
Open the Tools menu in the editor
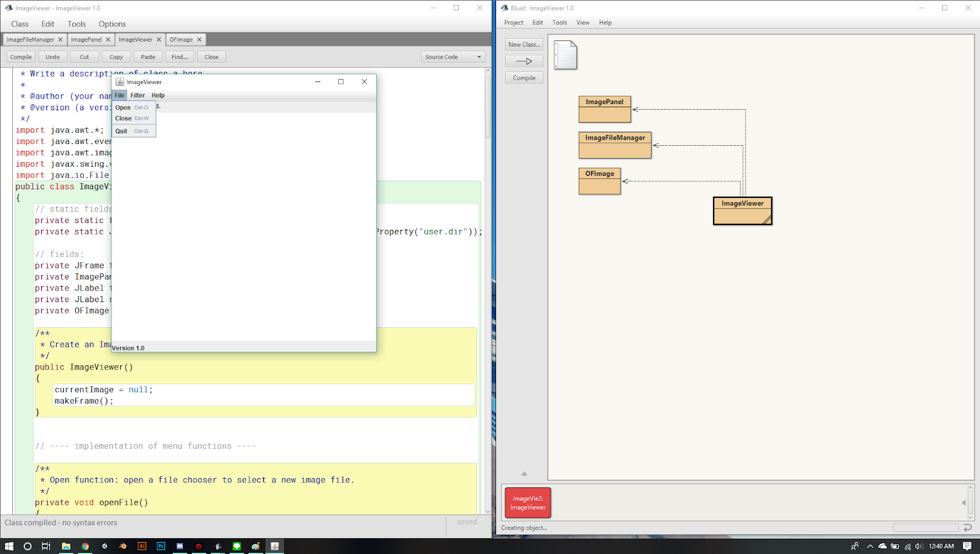pyautogui.click(x=77, y=24)
